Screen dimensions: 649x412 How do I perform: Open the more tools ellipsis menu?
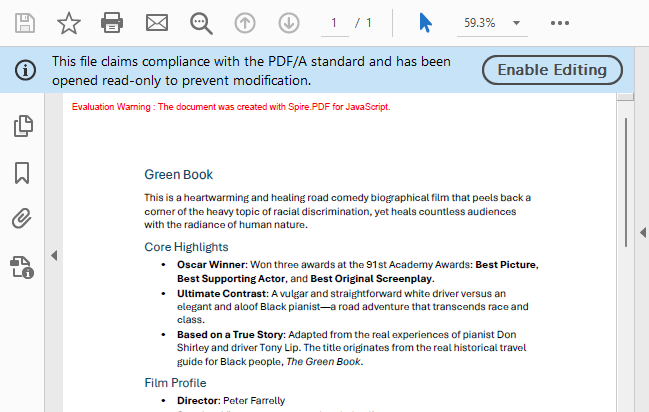coord(560,23)
